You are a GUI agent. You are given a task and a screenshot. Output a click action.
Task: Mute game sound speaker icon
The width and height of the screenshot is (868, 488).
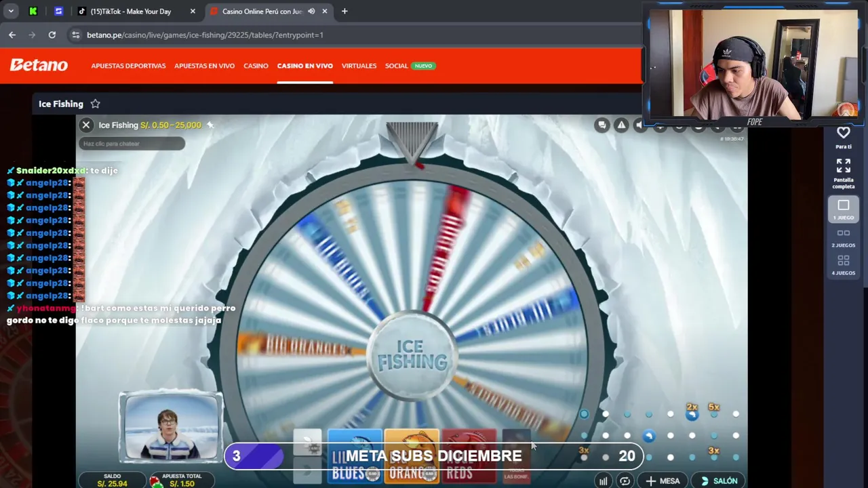click(x=639, y=125)
